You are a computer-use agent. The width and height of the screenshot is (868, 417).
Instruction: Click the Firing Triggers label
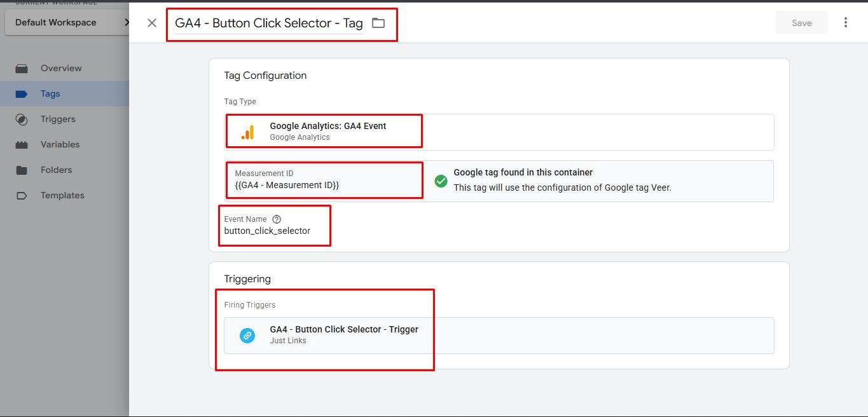click(x=249, y=305)
